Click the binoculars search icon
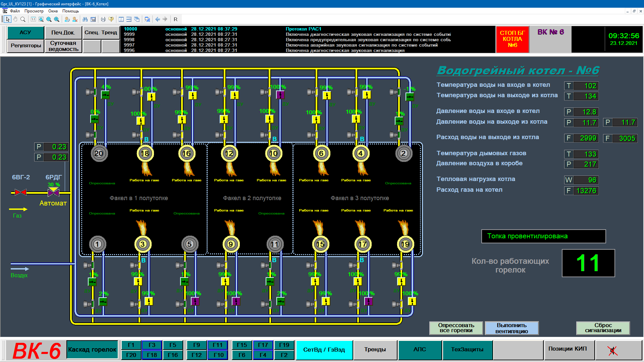644x362 pixels. click(x=85, y=19)
